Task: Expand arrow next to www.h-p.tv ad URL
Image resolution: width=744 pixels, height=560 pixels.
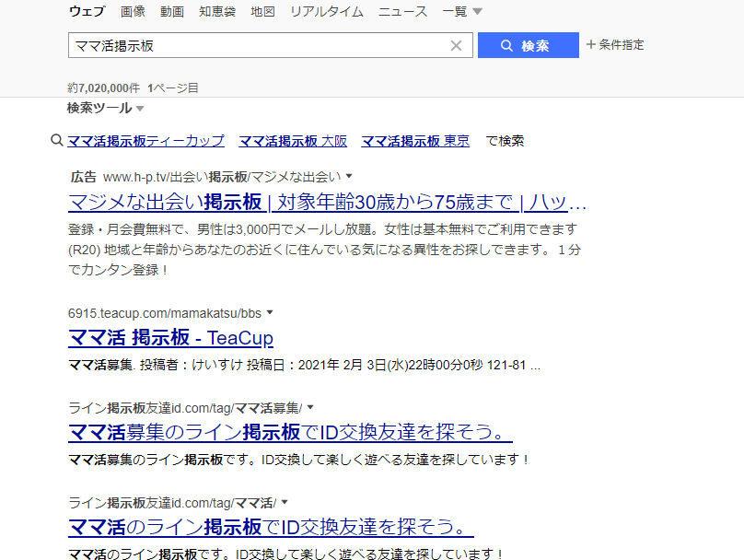Action: point(349,176)
